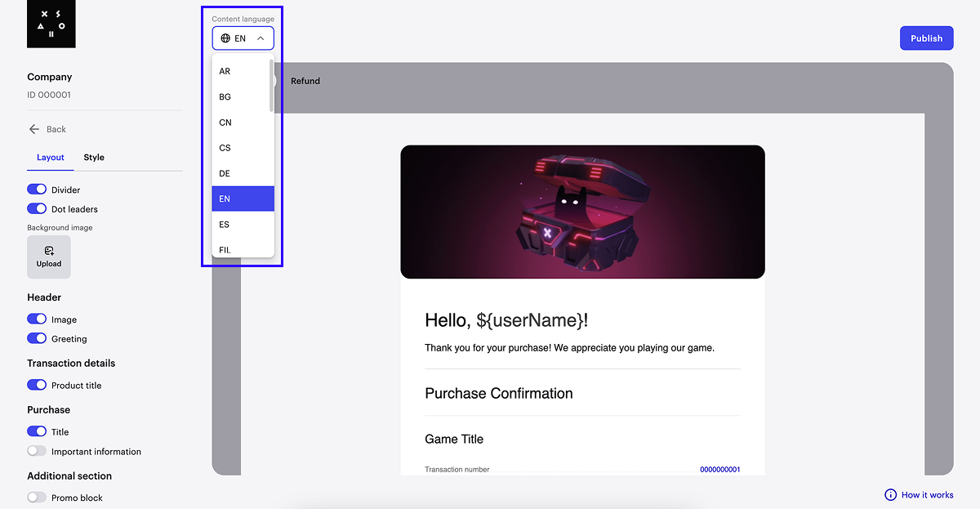Turn on the Promo block toggle
The width and height of the screenshot is (980, 509).
[x=37, y=498]
